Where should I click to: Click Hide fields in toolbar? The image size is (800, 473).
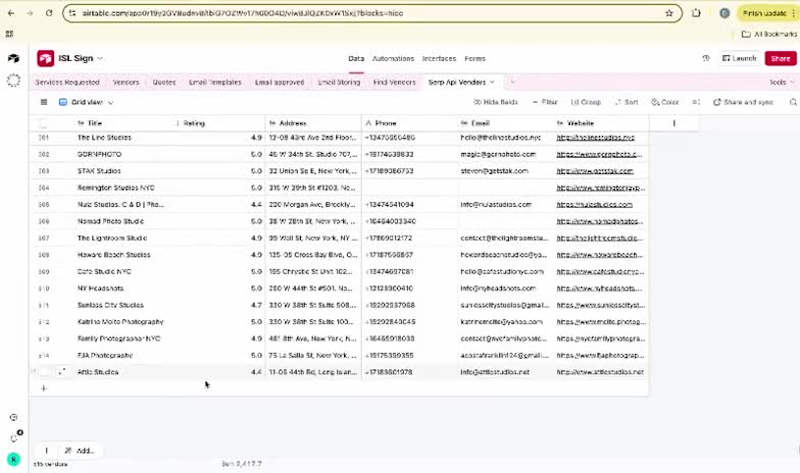coord(495,102)
